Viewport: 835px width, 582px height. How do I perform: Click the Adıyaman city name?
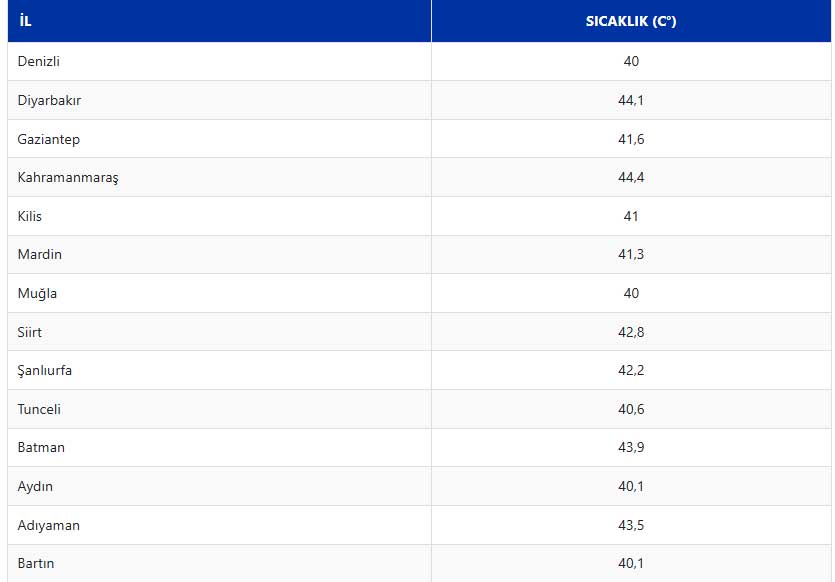coord(48,526)
